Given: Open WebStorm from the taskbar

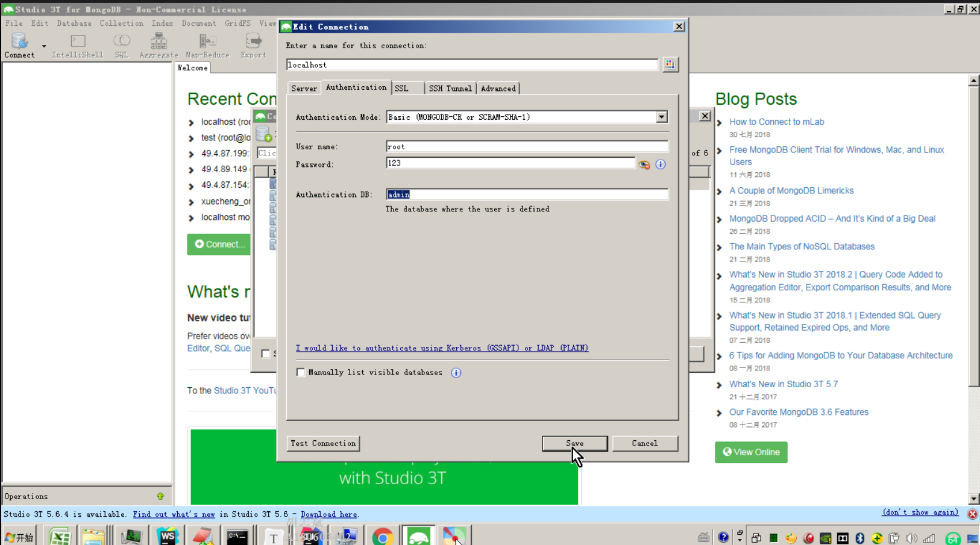Looking at the screenshot, I should (167, 536).
